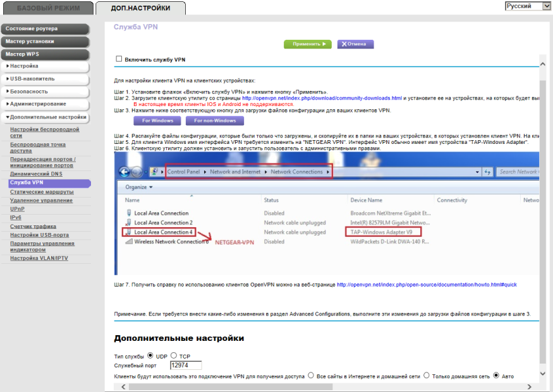Open Мастер WPS in the sidebar
553x392 pixels.
coord(45,54)
